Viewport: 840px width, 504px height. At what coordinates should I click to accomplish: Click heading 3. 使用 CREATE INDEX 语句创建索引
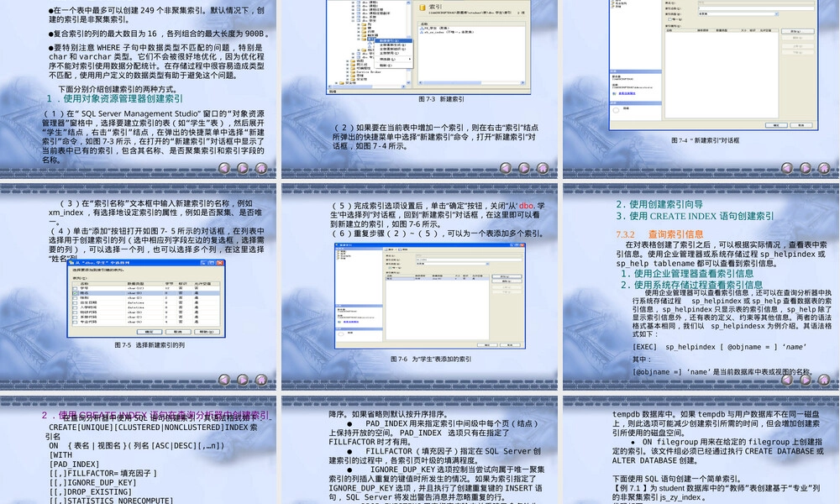click(x=695, y=216)
